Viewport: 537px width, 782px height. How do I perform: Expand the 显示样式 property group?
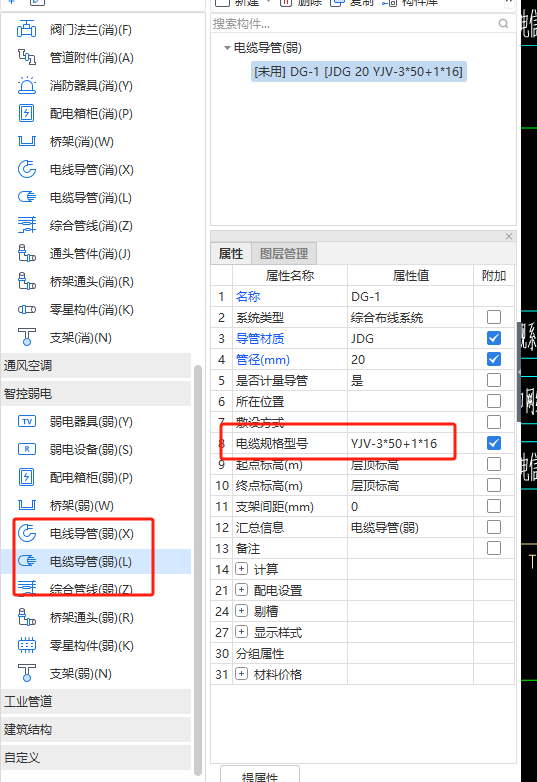(241, 632)
